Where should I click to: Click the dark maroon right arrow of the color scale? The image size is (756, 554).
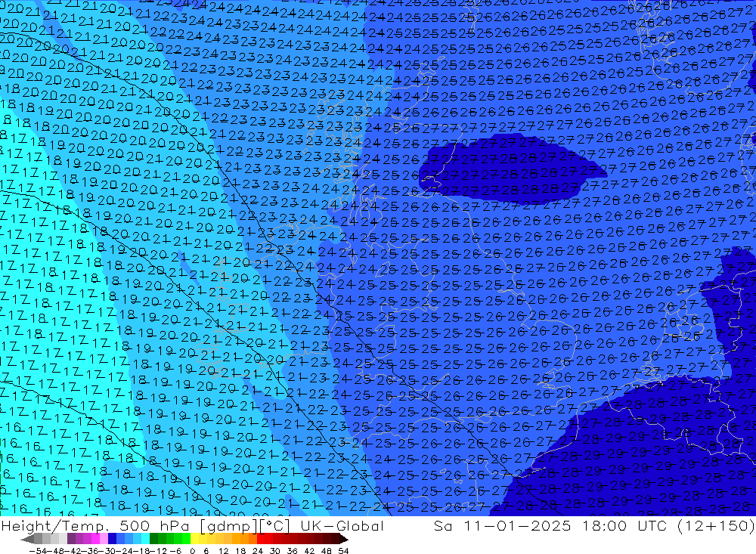[344, 539]
